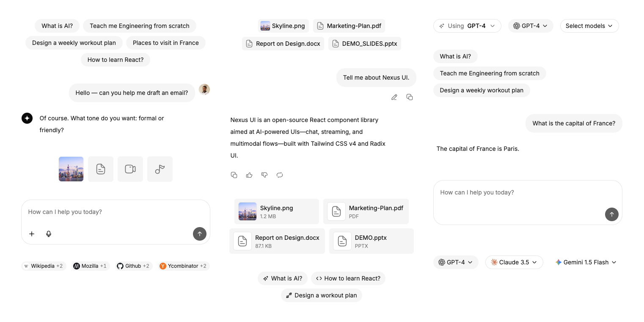Click the send arrow button
644x322 pixels.
point(200,234)
